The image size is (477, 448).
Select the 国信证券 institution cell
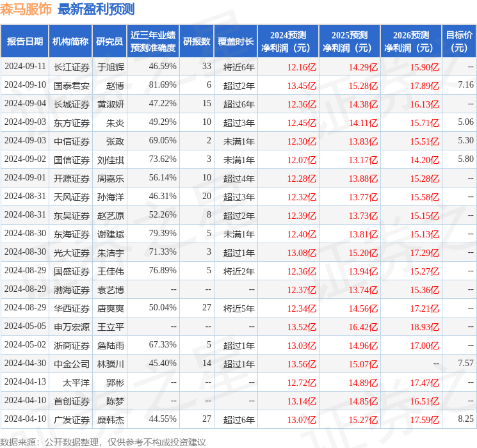pyautogui.click(x=72, y=160)
